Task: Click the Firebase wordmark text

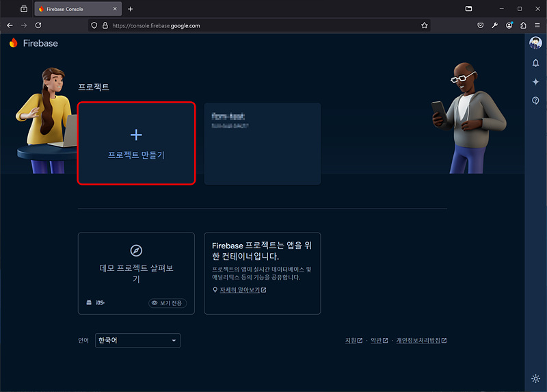Action: click(40, 43)
